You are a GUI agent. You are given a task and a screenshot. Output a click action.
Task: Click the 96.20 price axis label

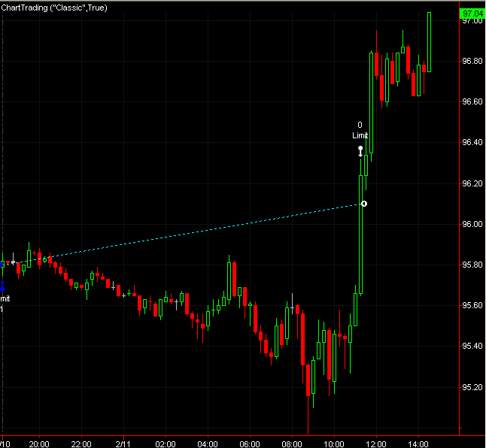tap(472, 183)
